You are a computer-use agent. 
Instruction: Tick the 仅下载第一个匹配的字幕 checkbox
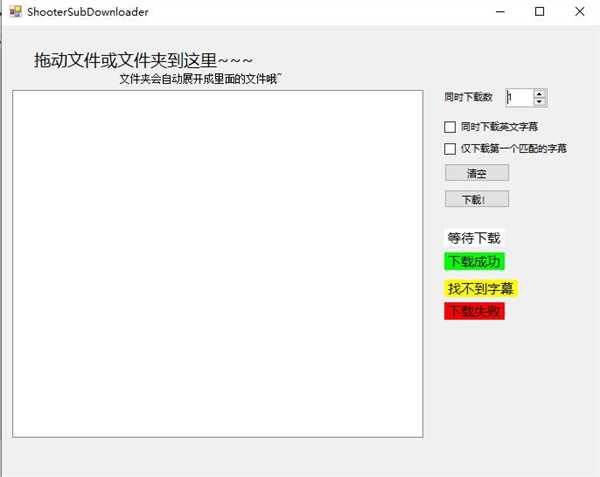click(450, 149)
